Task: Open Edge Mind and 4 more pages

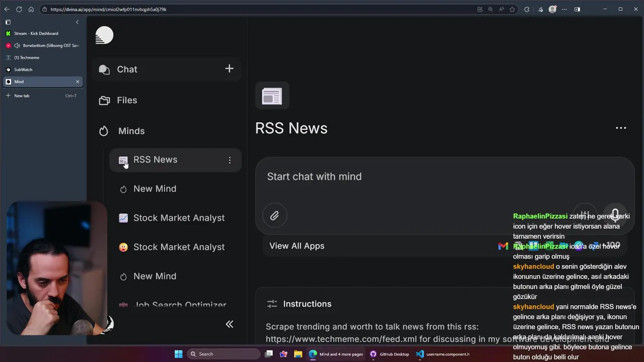Action: pyautogui.click(x=336, y=354)
